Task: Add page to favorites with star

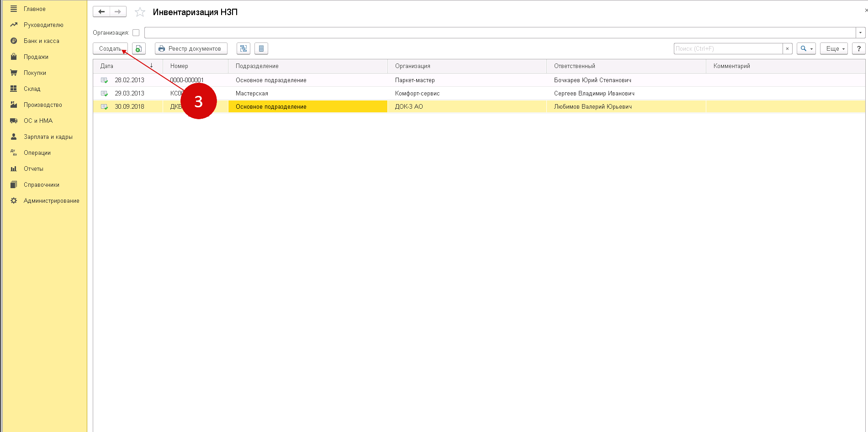Action: coord(140,12)
